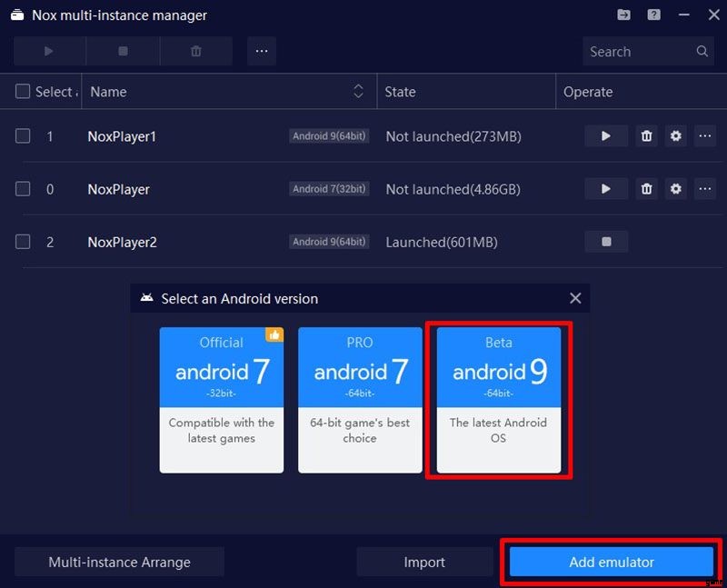Click the Not launched(4.86GB) state text
This screenshot has height=588, width=727.
453,189
